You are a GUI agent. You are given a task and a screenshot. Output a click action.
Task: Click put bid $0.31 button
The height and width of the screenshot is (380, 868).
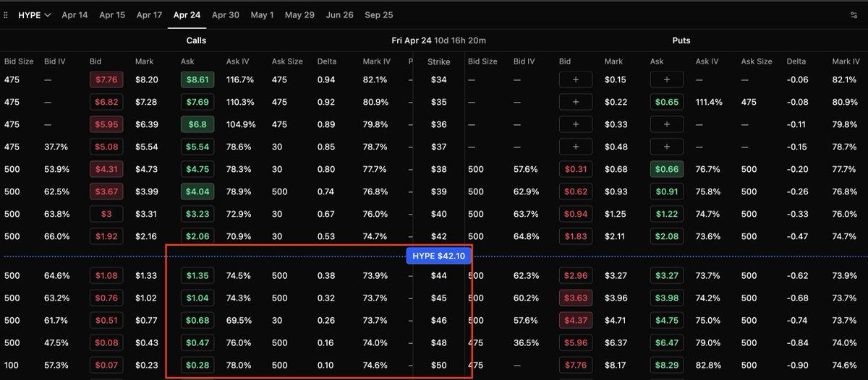tap(576, 169)
